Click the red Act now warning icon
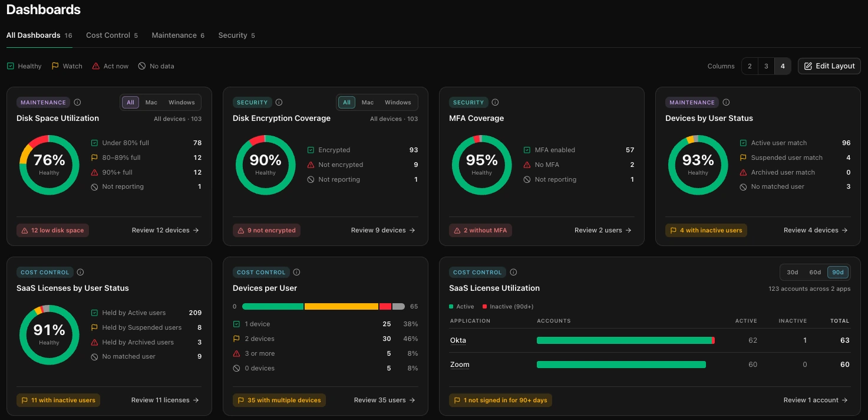 [96, 66]
